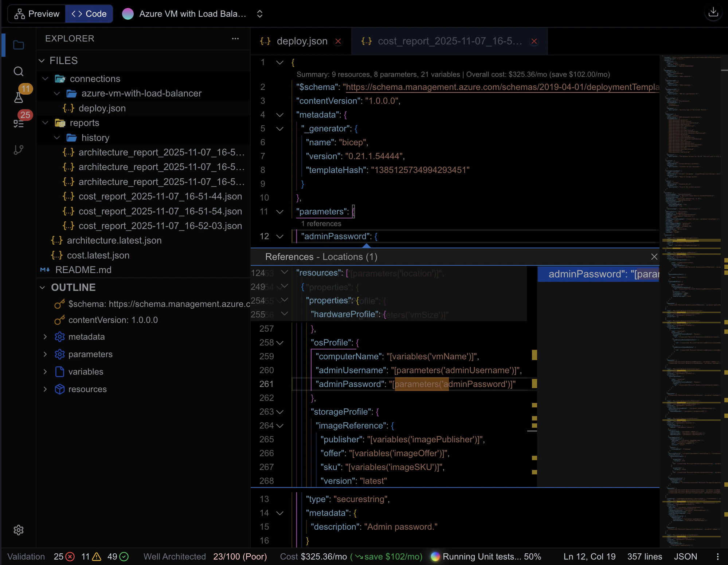Collapse the history folder
Screen dimensions: 728x565
(57, 138)
